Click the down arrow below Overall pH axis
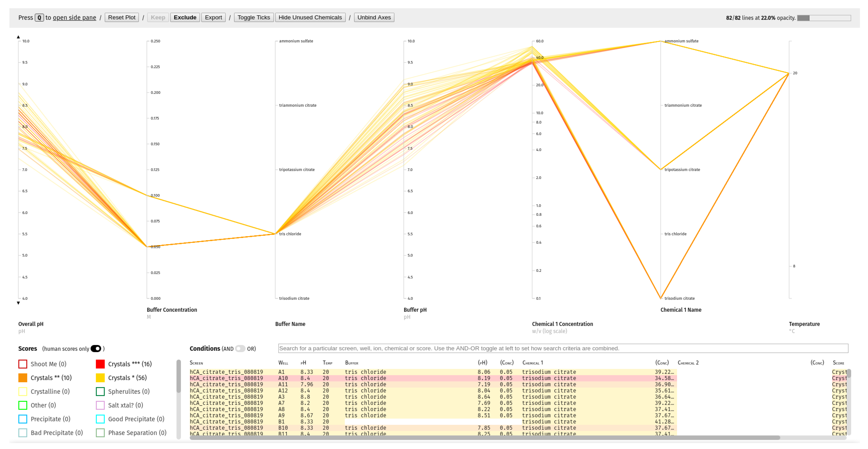The height and width of the screenshot is (449, 868). pyautogui.click(x=18, y=303)
